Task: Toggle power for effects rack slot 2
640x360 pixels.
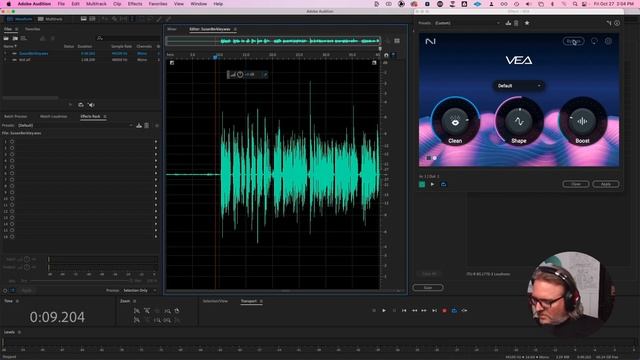Action: [x=12, y=148]
